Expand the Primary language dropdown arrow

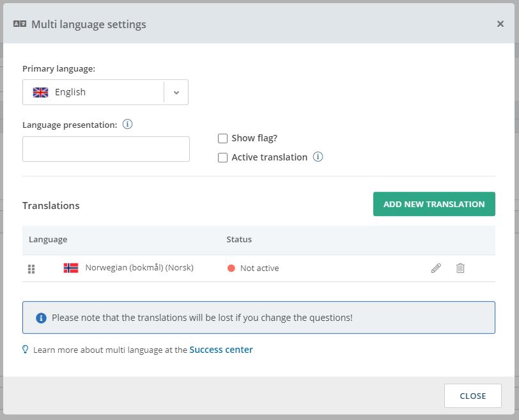(x=176, y=92)
